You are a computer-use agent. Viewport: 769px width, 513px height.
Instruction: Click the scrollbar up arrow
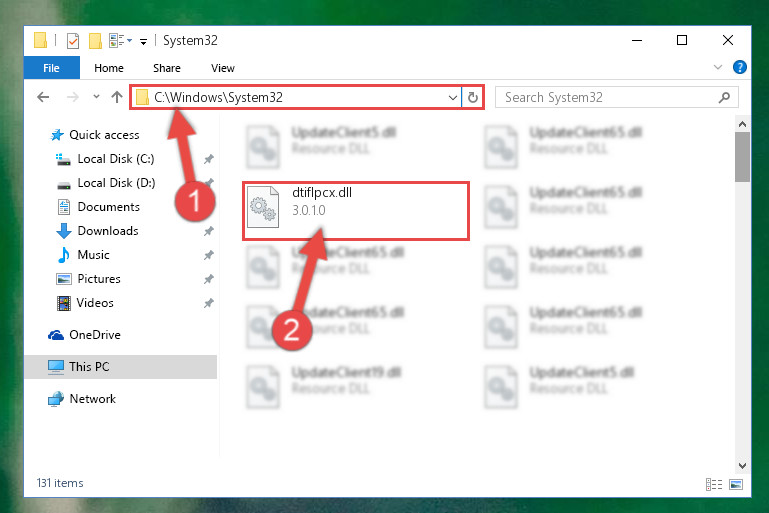(743, 124)
